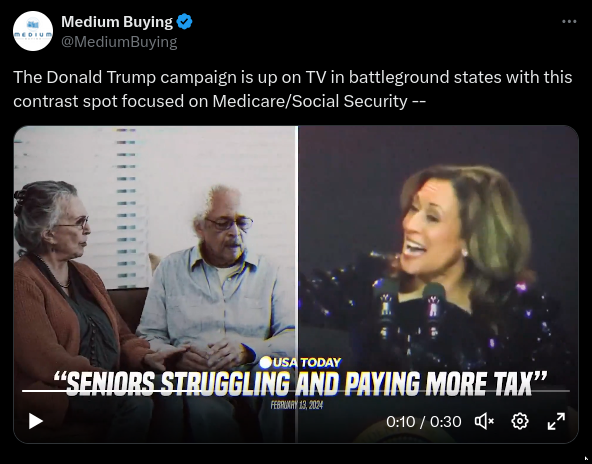This screenshot has height=464, width=592.
Task: Click the right half of the video with the speaker
Action: pyautogui.click(x=438, y=284)
